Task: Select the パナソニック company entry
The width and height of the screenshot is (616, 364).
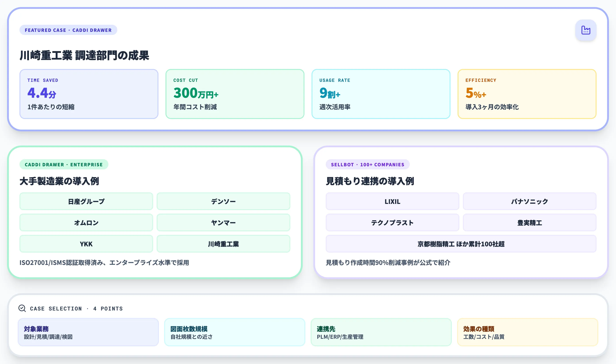Action: pos(531,201)
